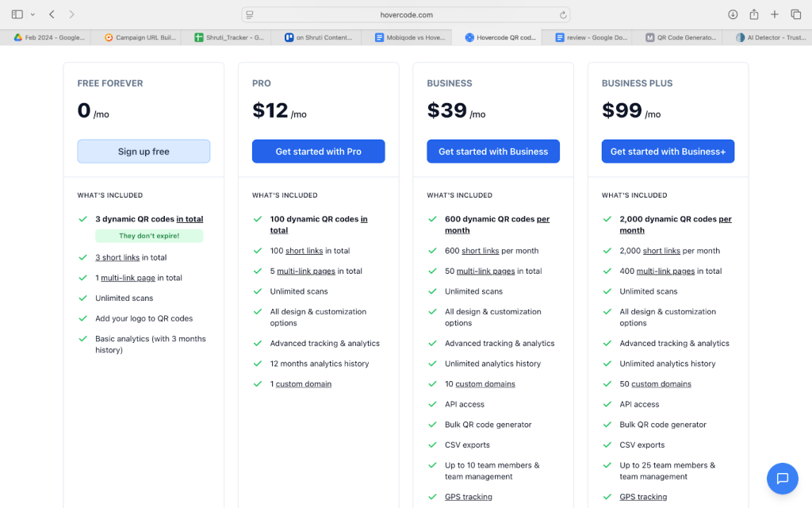Click the hovercode.com address bar

(x=405, y=14)
